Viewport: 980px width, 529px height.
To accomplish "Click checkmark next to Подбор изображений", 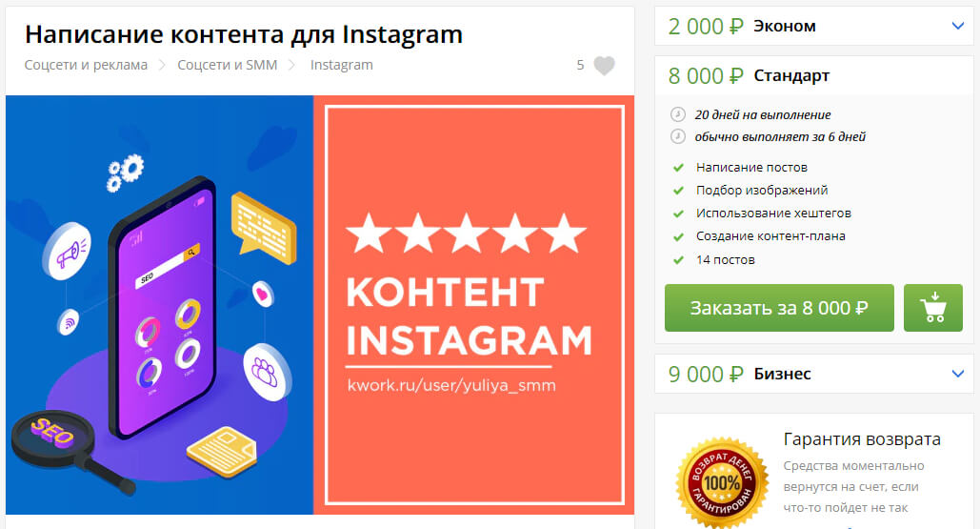I will tap(678, 191).
